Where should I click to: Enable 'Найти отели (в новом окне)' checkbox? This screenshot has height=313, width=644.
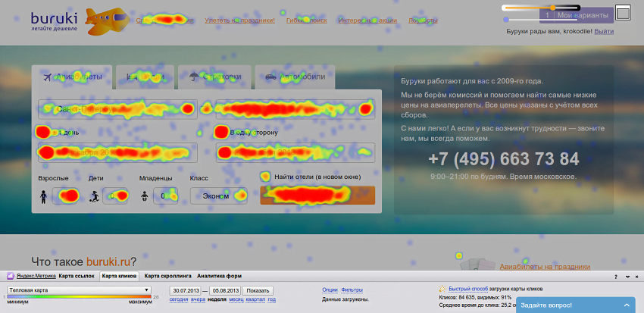(x=265, y=177)
